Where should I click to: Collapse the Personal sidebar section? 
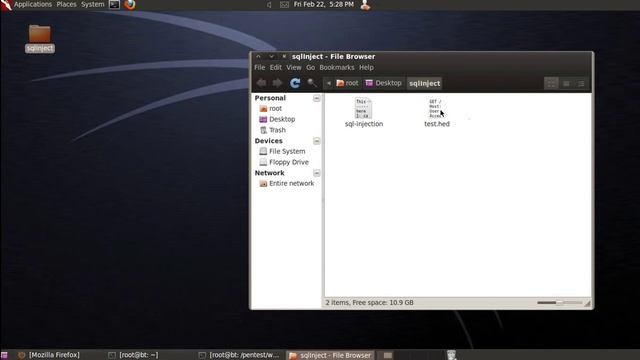coord(316,98)
